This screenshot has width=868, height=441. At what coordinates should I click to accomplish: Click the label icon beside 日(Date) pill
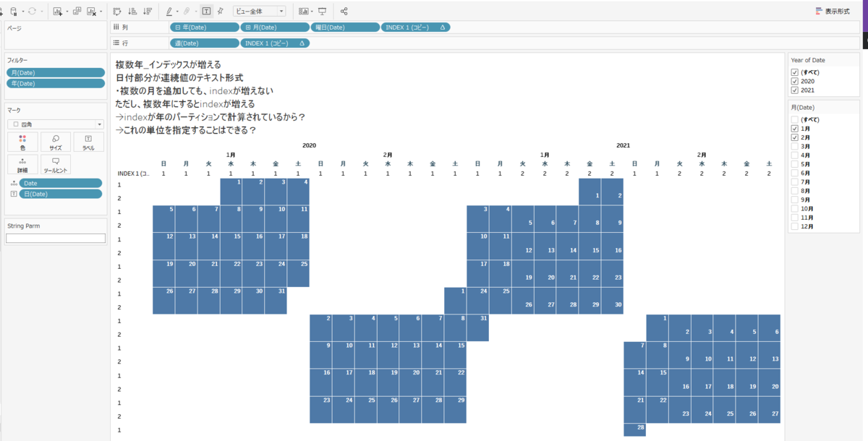tap(13, 194)
